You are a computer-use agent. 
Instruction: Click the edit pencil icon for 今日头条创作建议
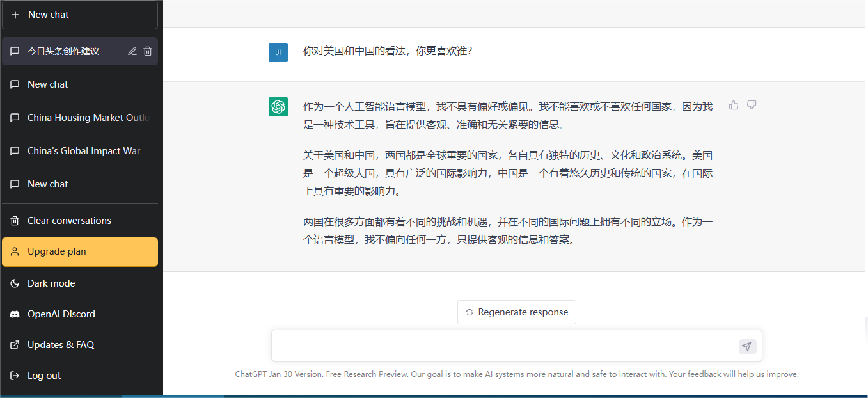click(132, 51)
